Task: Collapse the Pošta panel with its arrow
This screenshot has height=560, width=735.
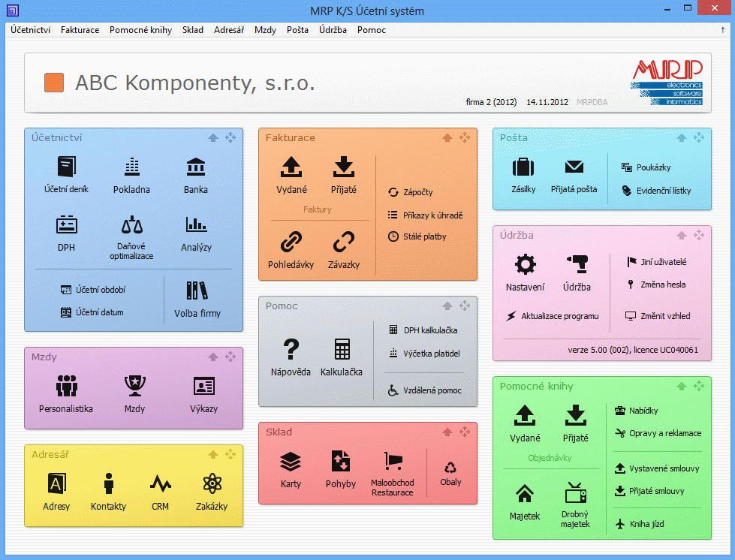Action: pyautogui.click(x=682, y=138)
